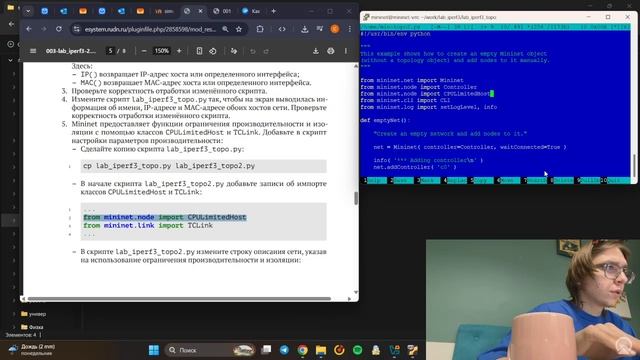Expand the 'универ' folder in file explorer
Screen dimensions: 640x360
click(x=14, y=314)
